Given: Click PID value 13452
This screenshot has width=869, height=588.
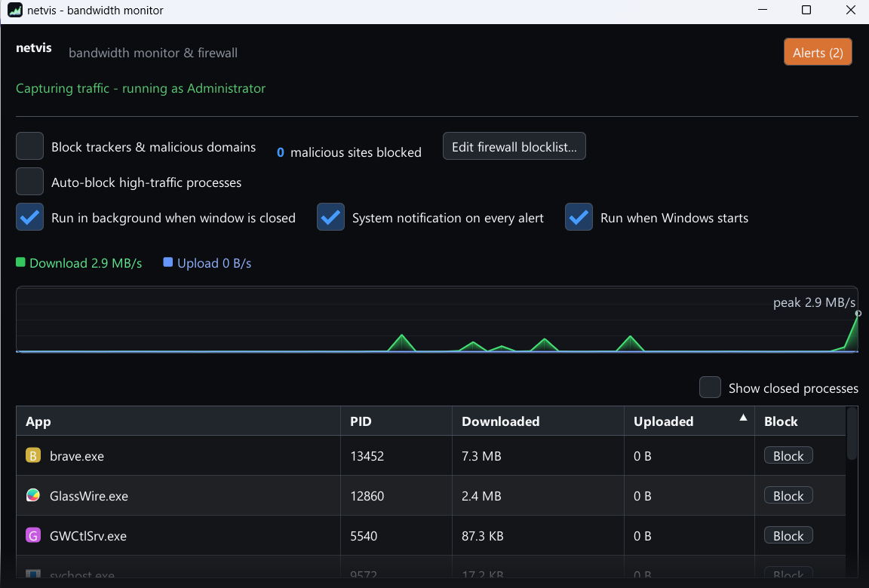Looking at the screenshot, I should point(367,456).
